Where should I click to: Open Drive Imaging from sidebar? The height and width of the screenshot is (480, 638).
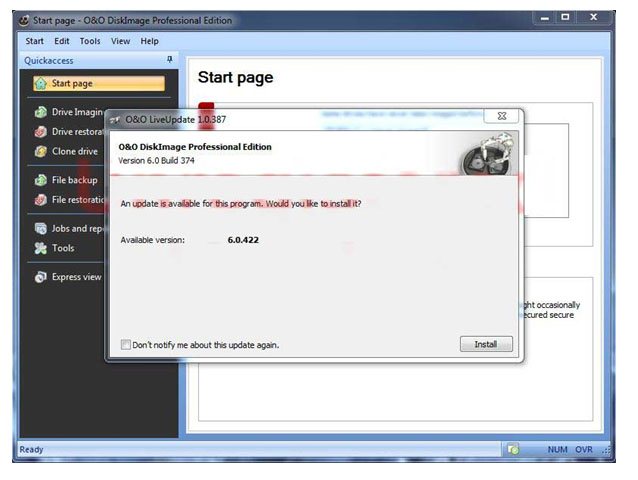77,112
